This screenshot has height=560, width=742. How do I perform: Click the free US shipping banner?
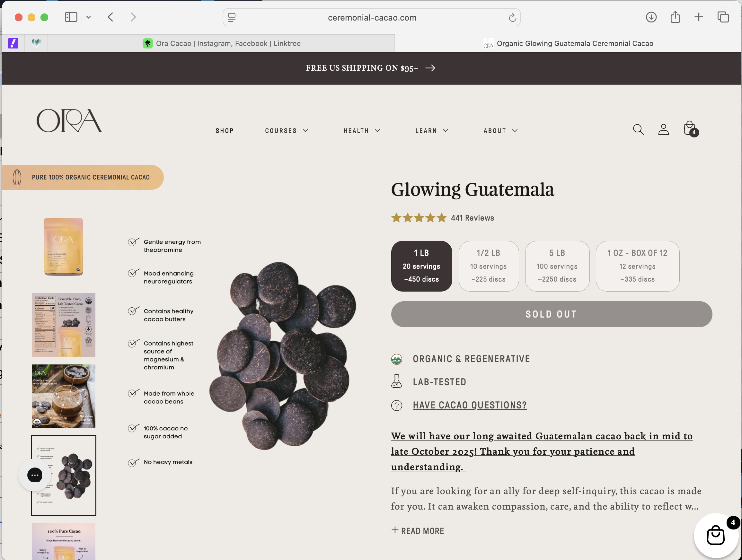click(370, 68)
